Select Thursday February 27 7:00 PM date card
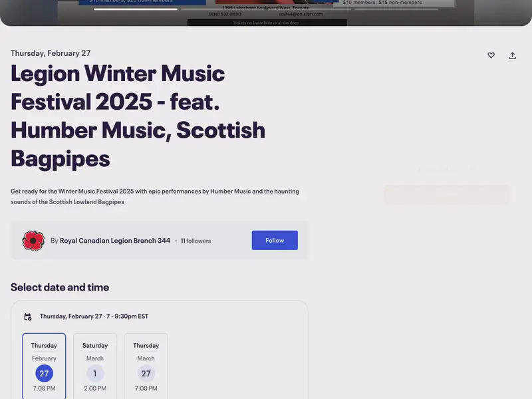This screenshot has height=399, width=532. click(x=44, y=366)
